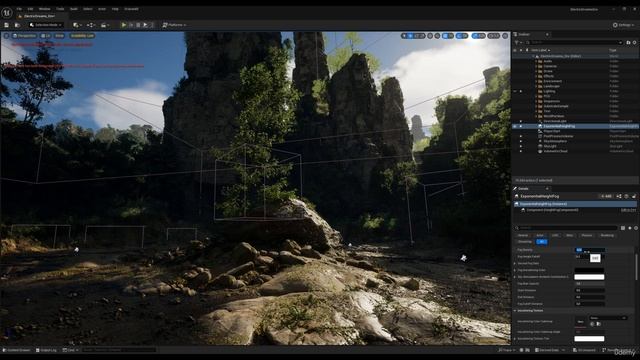Open the Edit menu
Image resolution: width=640 pixels, height=360 pixels.
pos(30,9)
